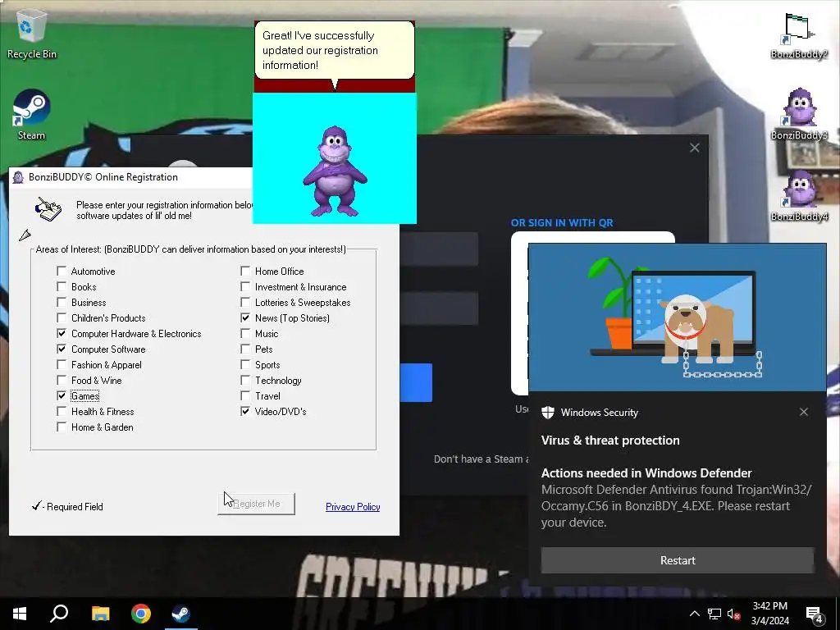Screen dimensions: 840x630
Task: Check the Pets checkbox
Action: click(245, 349)
